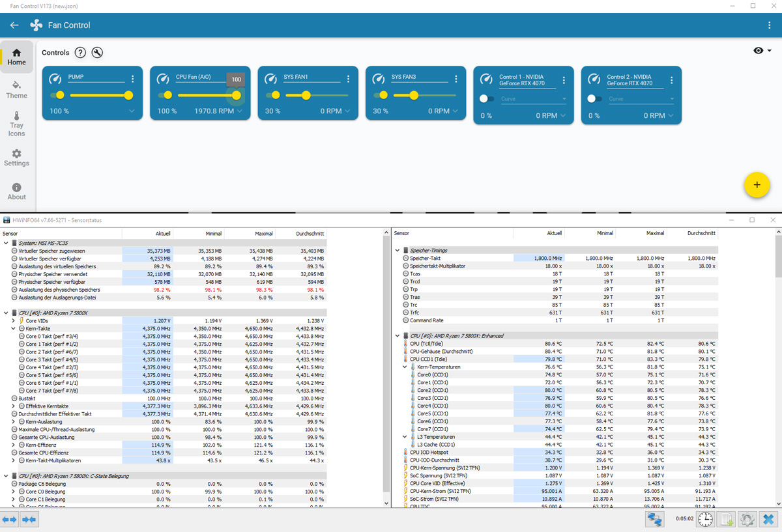Click the PUMP speed slider handle
The height and width of the screenshot is (532, 782).
[x=128, y=95]
